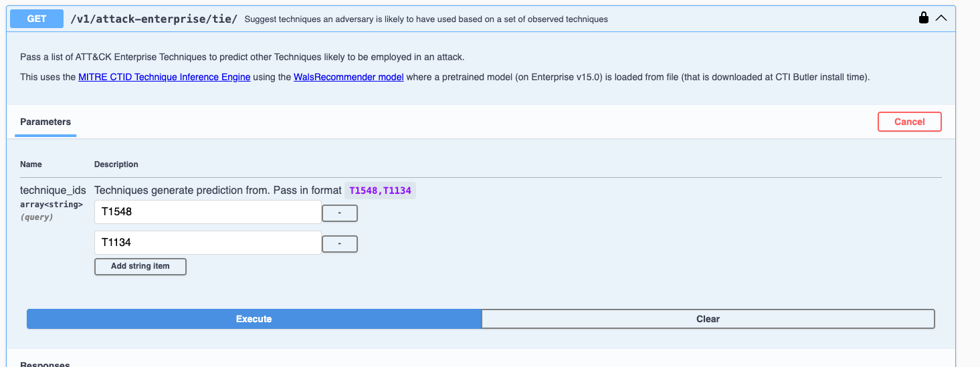
Task: Focus the T1548 text input
Action: click(207, 212)
